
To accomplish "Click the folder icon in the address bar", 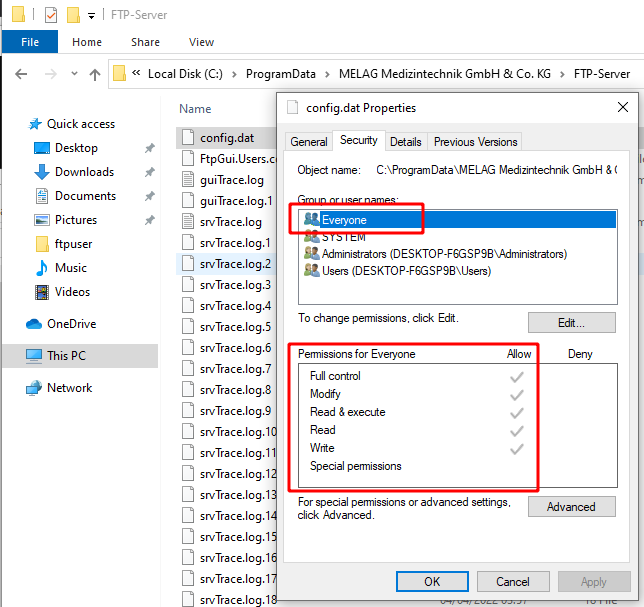I will click(120, 74).
